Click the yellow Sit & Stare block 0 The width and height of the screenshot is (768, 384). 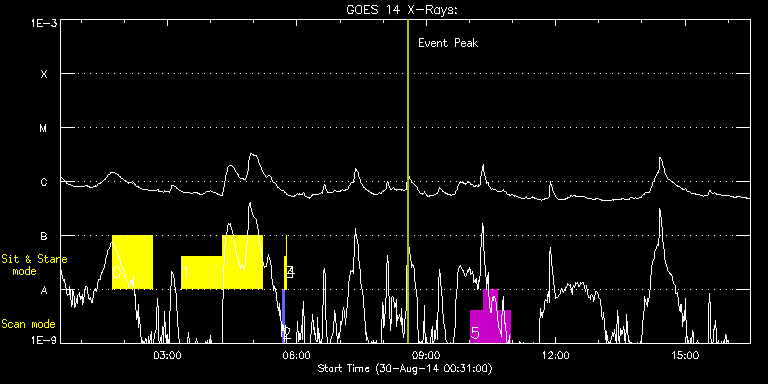point(132,262)
